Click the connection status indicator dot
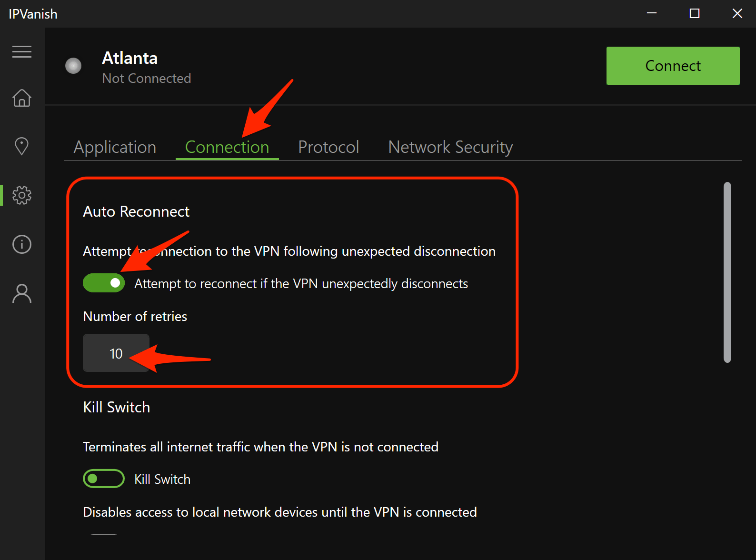756x560 pixels. (x=73, y=66)
